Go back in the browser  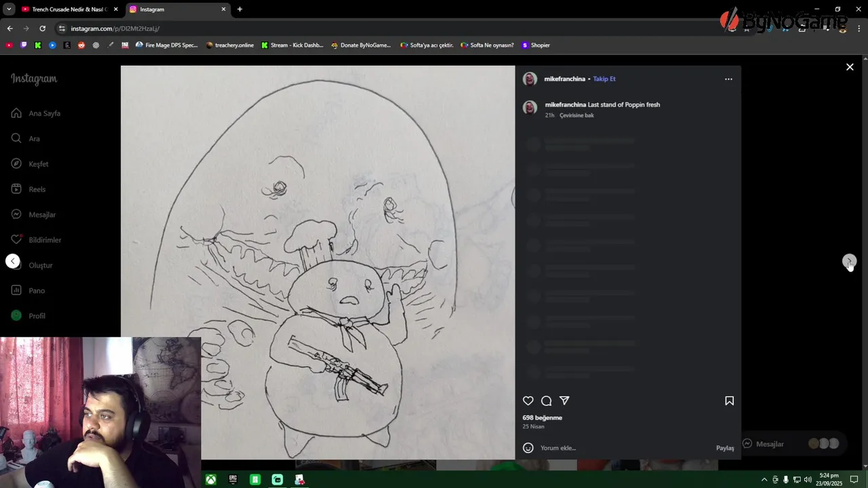[x=9, y=28]
